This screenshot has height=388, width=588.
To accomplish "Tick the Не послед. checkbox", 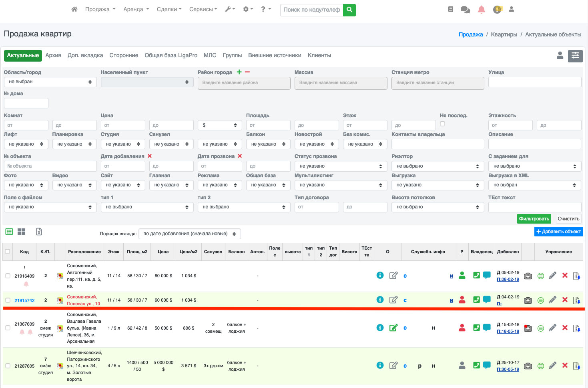I will pos(442,124).
